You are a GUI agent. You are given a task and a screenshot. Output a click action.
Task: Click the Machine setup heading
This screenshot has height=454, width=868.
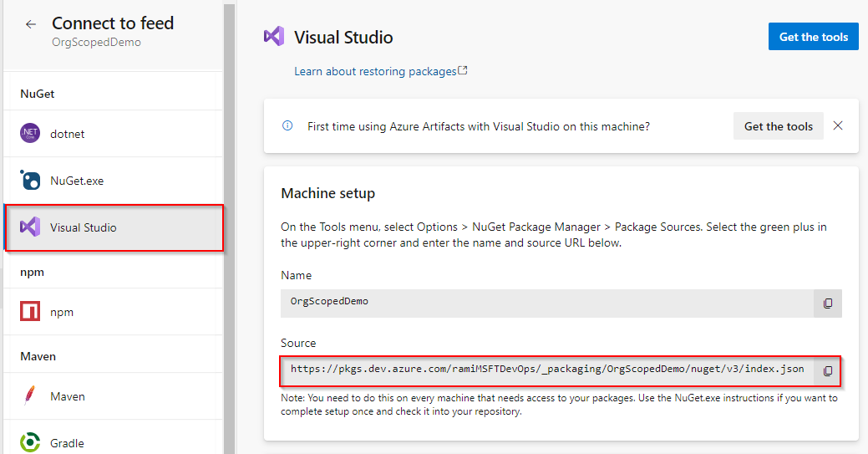327,193
